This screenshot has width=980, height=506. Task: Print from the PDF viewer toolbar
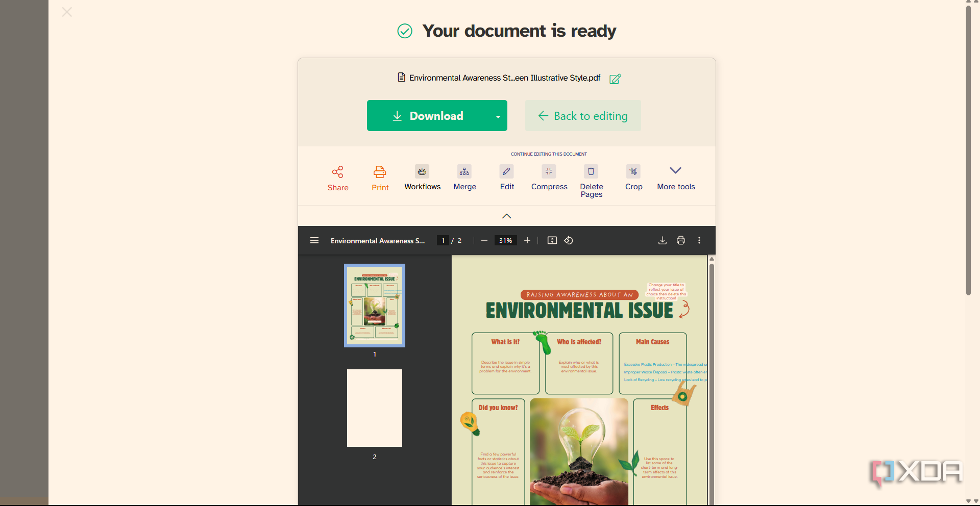681,240
